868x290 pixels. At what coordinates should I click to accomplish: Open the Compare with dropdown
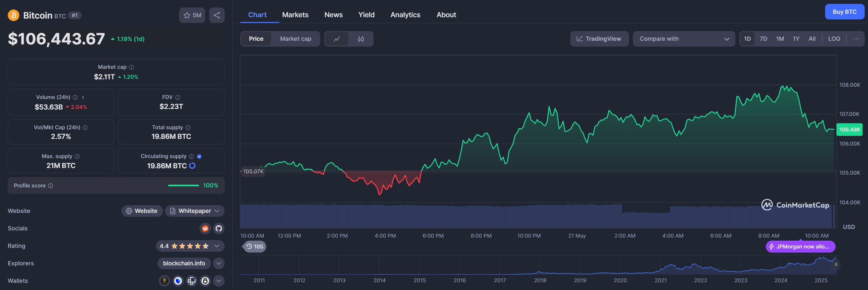[684, 39]
